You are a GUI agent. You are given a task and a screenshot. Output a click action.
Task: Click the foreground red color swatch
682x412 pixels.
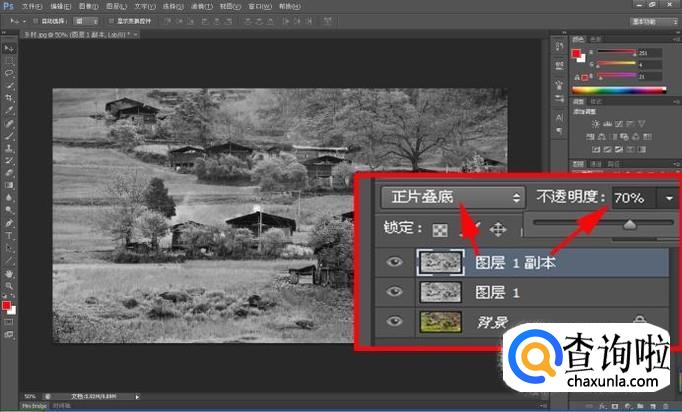[6, 305]
